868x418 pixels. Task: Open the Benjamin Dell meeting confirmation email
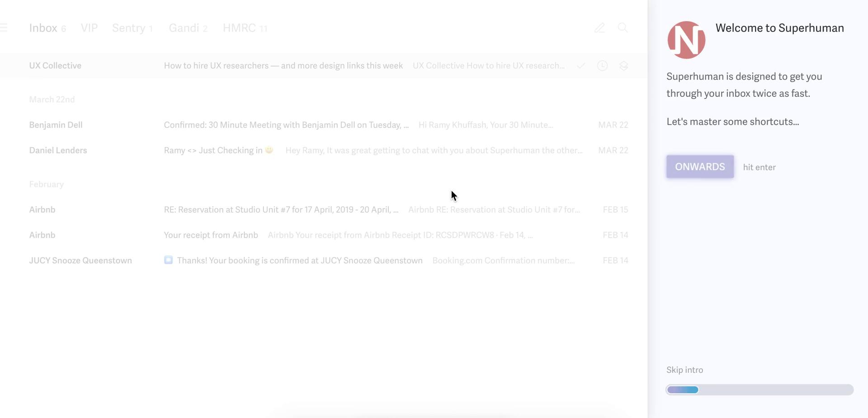(x=324, y=125)
